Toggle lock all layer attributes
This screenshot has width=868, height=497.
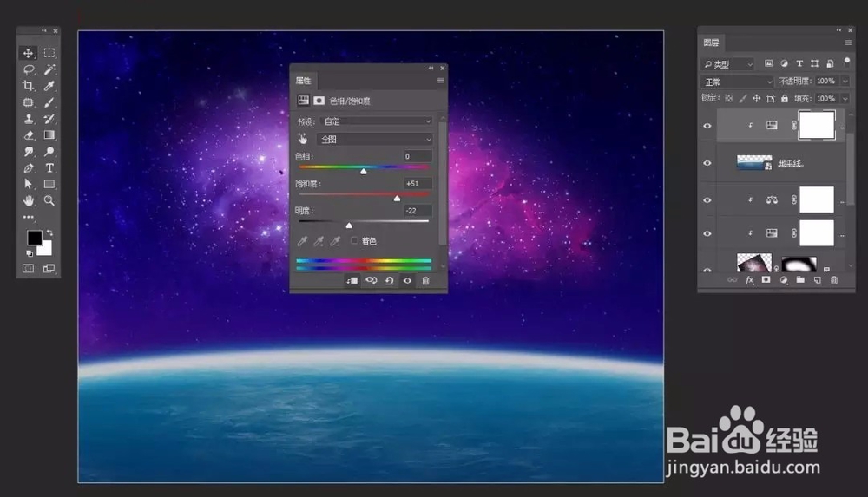(785, 99)
